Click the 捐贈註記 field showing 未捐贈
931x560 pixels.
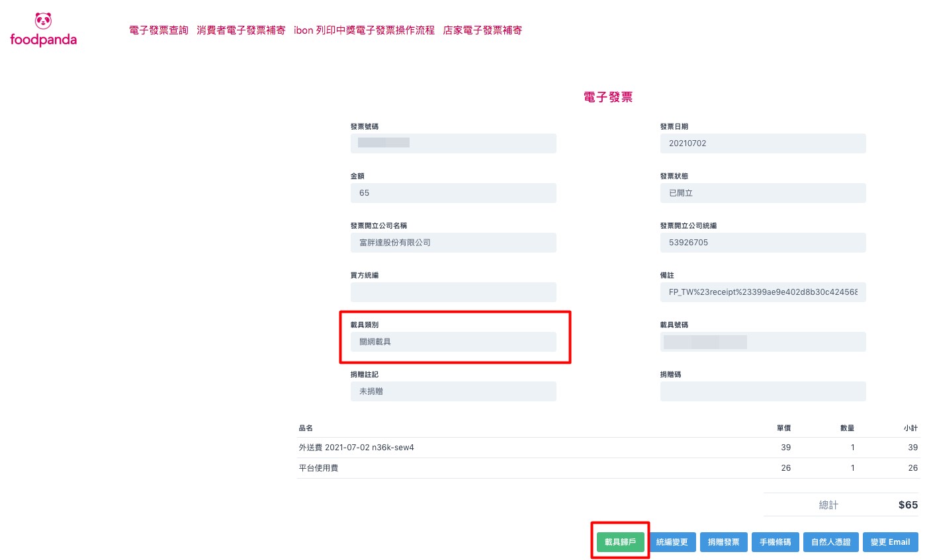(x=453, y=391)
